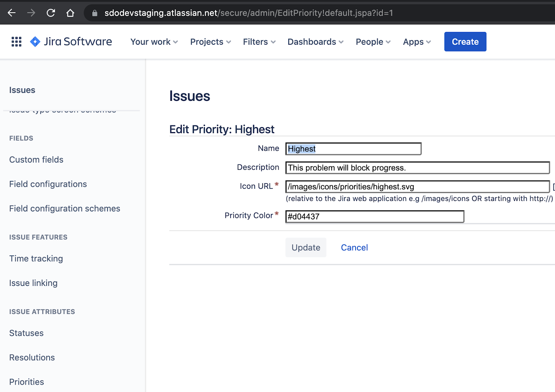Open the Filters dropdown
This screenshot has width=555, height=392.
point(259,42)
